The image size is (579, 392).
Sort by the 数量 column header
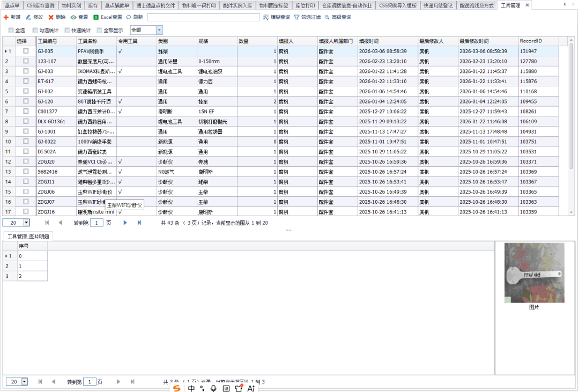click(257, 41)
